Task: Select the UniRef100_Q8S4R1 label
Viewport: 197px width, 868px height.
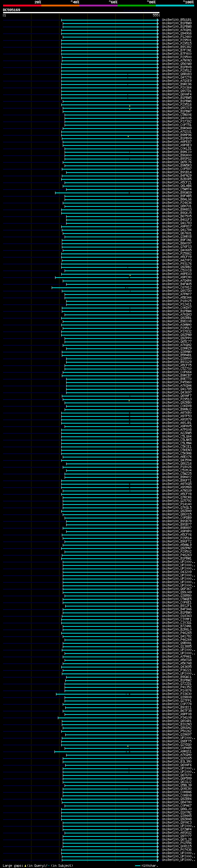Action: click(176, 721)
